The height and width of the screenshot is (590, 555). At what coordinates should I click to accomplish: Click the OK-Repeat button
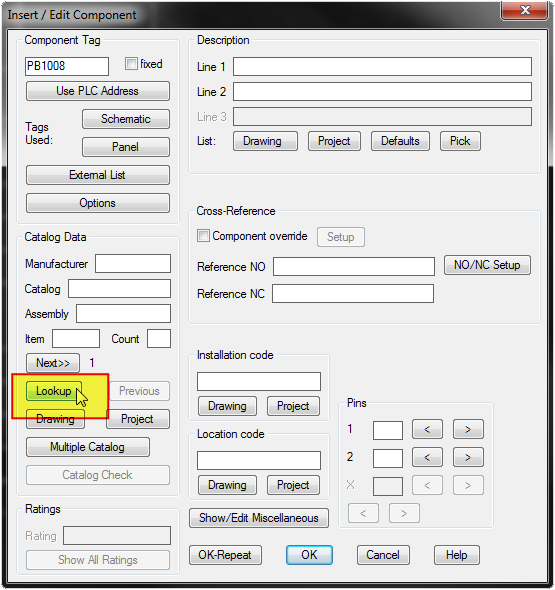tap(225, 555)
